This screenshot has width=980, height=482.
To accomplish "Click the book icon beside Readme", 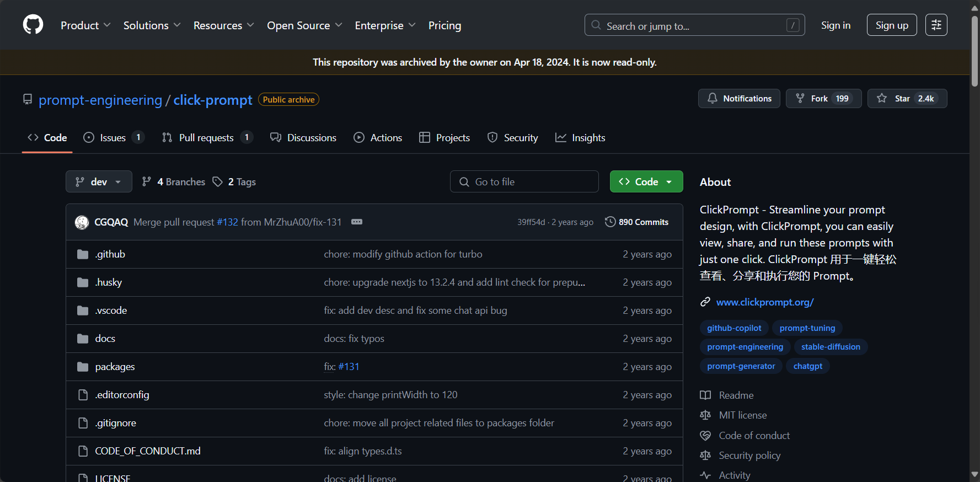I will click(x=705, y=395).
